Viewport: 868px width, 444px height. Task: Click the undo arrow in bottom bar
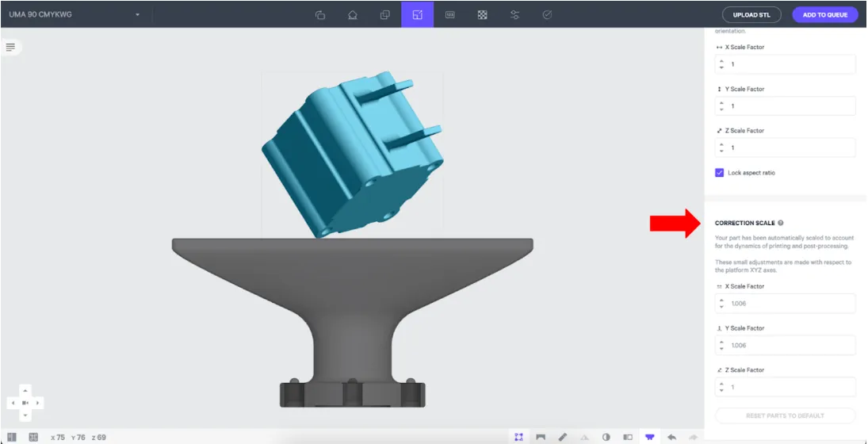pos(671,437)
